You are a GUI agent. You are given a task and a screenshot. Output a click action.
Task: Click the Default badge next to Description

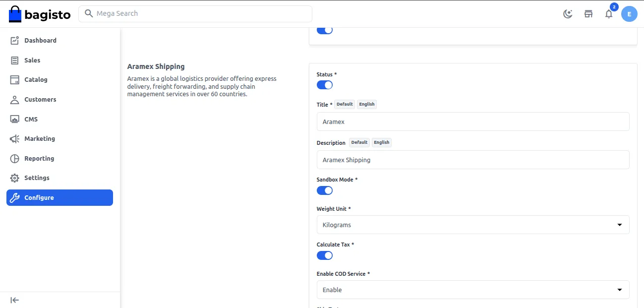point(359,142)
